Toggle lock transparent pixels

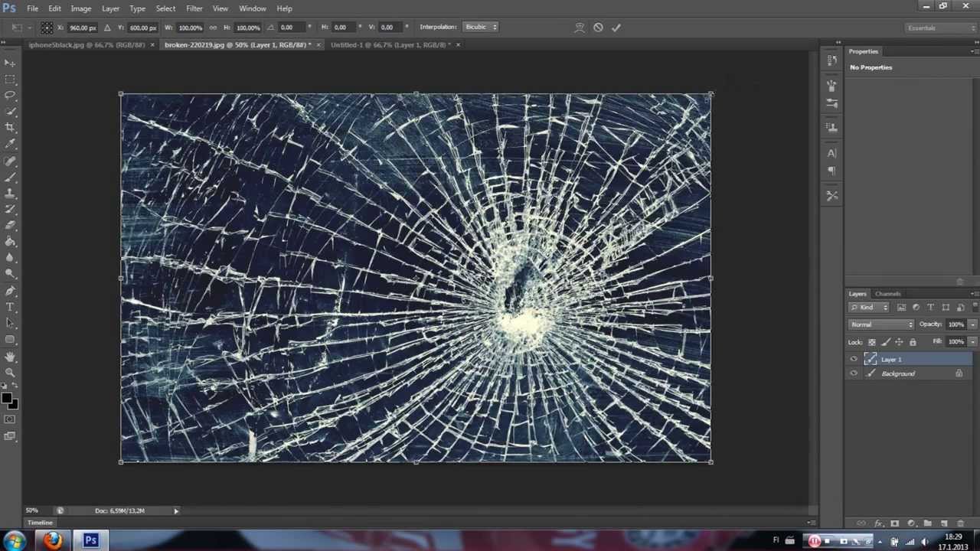click(x=871, y=342)
